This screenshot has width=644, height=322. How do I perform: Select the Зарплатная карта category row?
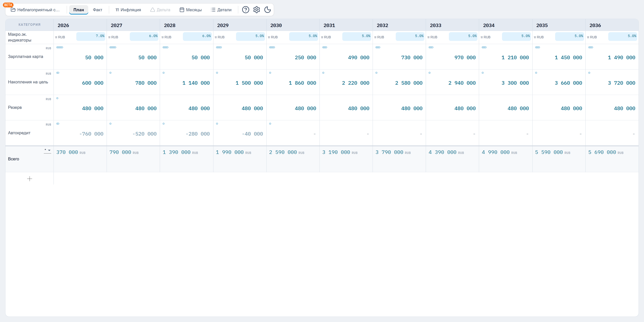(x=25, y=57)
